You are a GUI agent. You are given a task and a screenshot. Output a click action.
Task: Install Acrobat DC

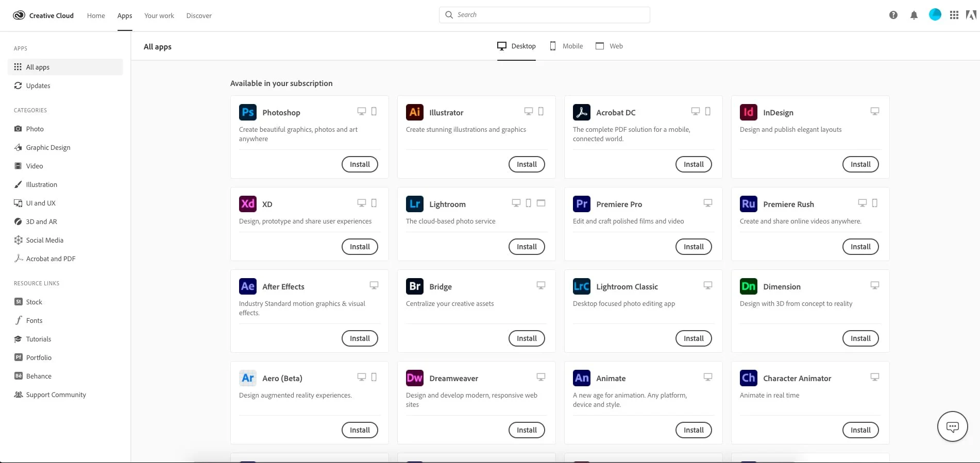694,164
